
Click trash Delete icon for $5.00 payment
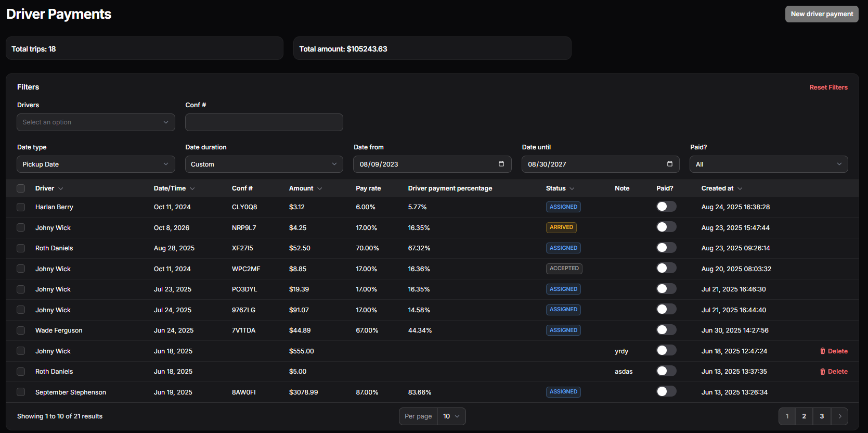click(x=823, y=372)
